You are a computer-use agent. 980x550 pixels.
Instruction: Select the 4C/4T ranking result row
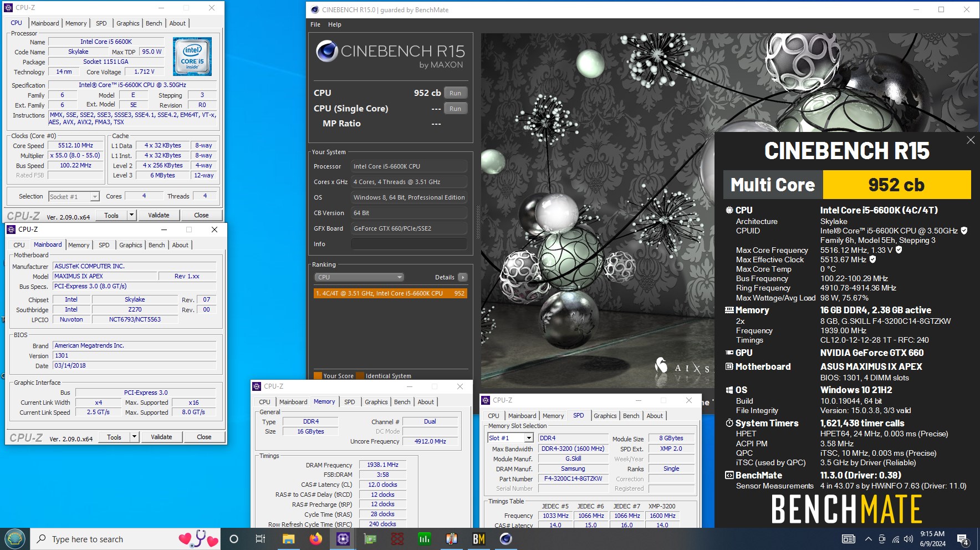coord(390,293)
